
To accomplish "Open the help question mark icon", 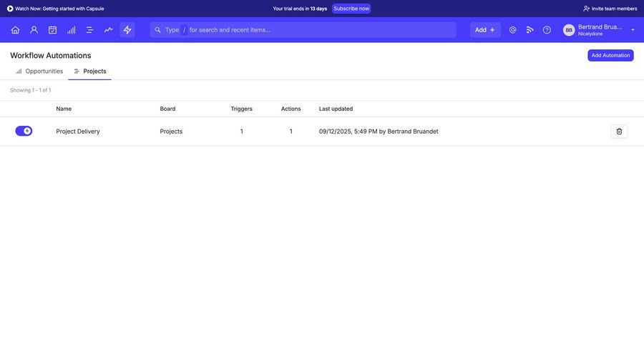I will click(547, 30).
